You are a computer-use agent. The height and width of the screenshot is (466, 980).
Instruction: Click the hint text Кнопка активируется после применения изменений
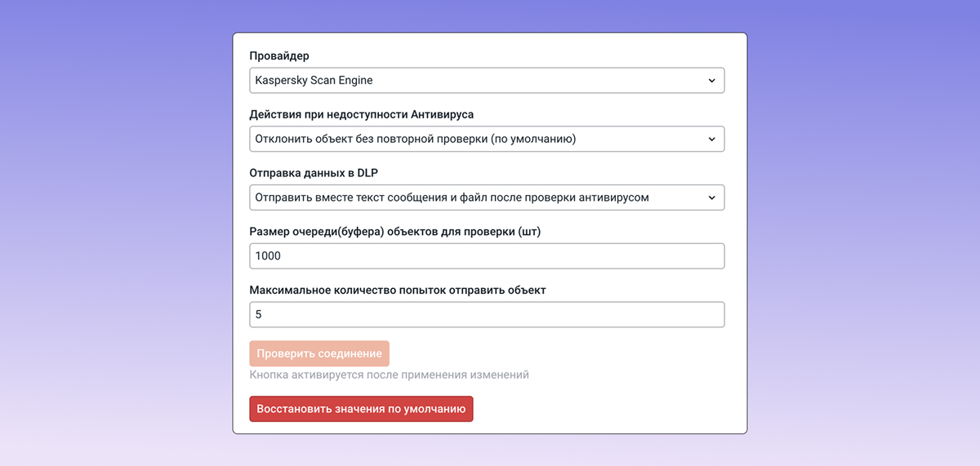click(389, 375)
